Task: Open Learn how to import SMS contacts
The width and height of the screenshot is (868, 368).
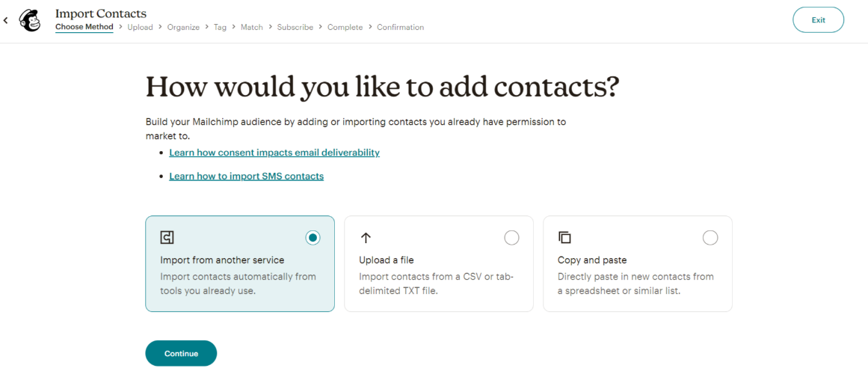Action: tap(246, 177)
